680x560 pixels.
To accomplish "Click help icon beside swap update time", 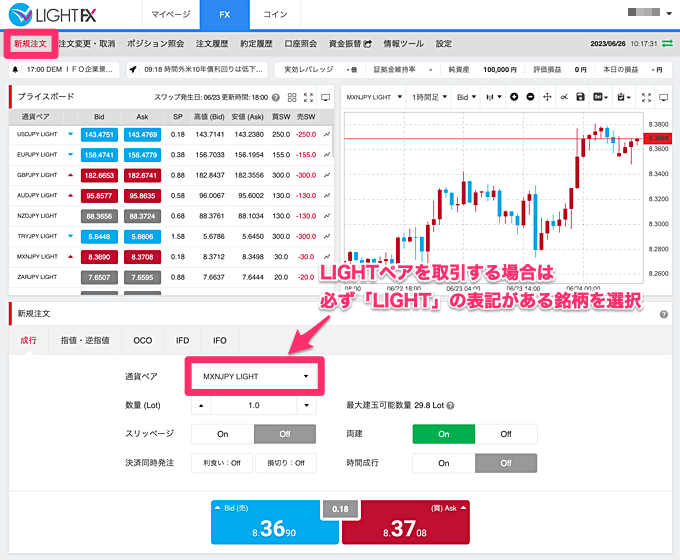I will click(274, 97).
